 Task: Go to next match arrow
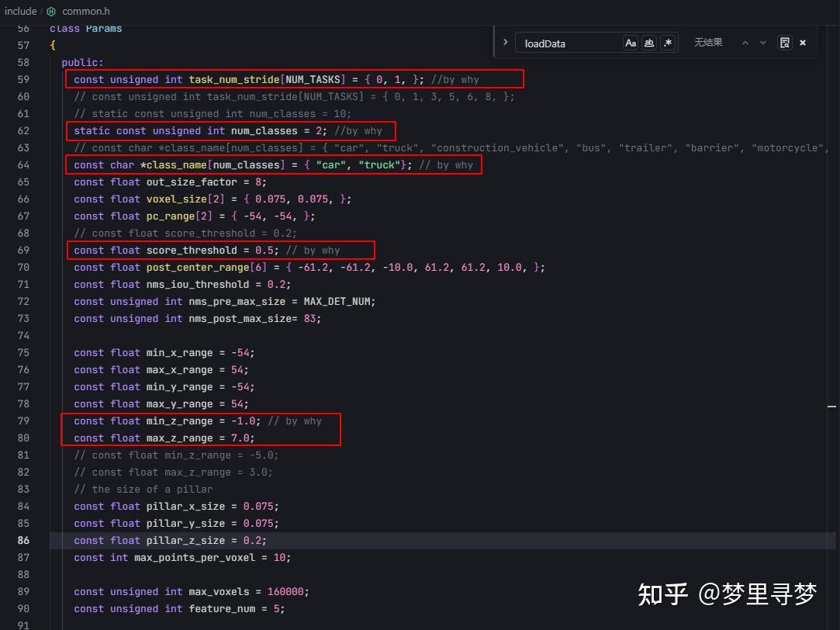pyautogui.click(x=763, y=43)
